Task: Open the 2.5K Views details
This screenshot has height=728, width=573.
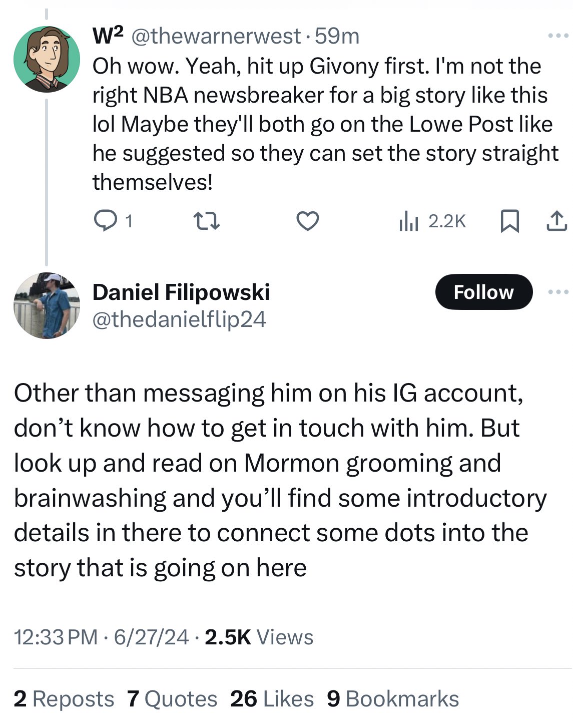Action: click(x=259, y=637)
